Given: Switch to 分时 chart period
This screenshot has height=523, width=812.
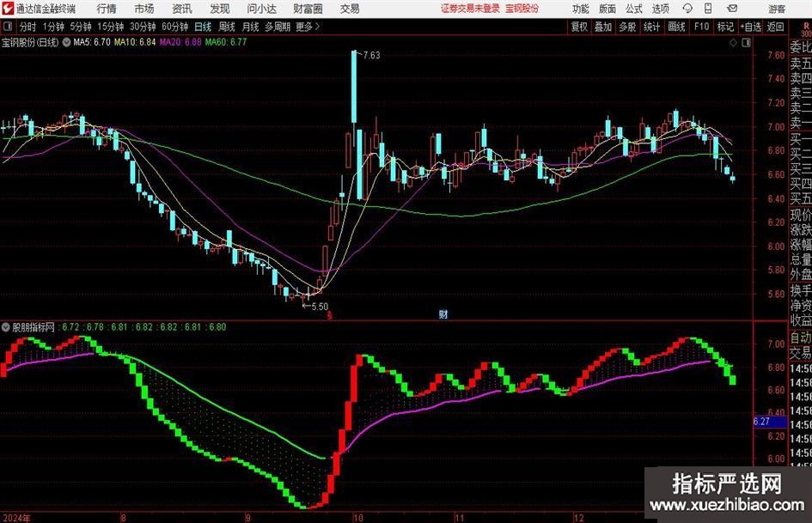Looking at the screenshot, I should point(27,27).
